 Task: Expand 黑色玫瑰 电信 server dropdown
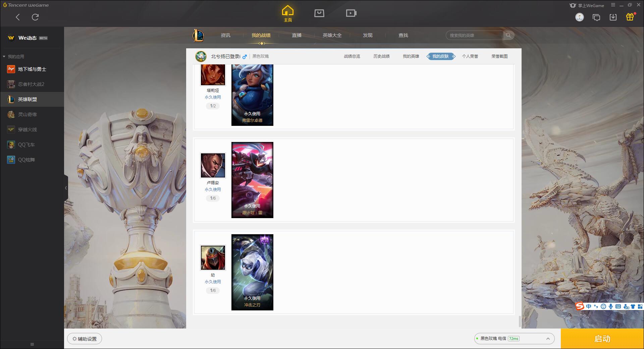(514, 339)
